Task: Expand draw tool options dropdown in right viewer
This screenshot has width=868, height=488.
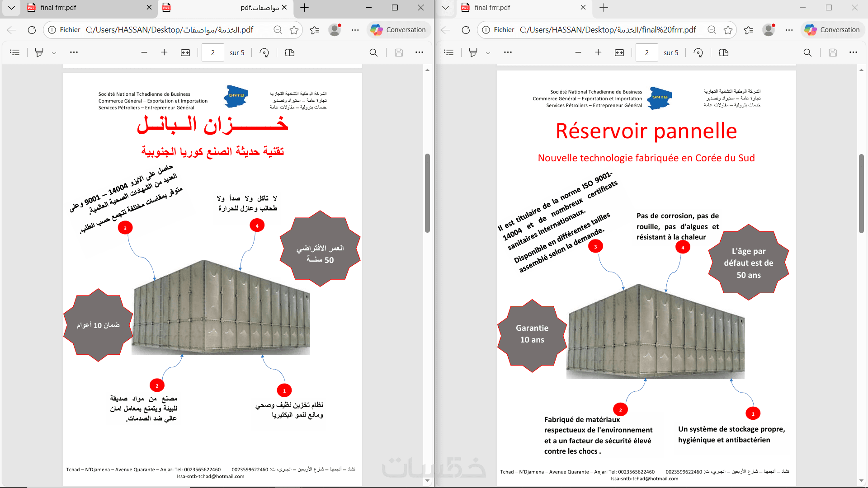Action: tap(488, 53)
